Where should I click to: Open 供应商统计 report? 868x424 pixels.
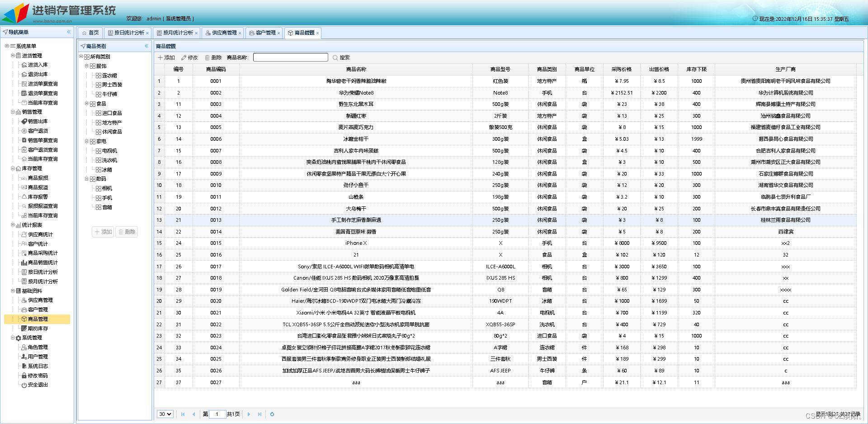[x=40, y=234]
